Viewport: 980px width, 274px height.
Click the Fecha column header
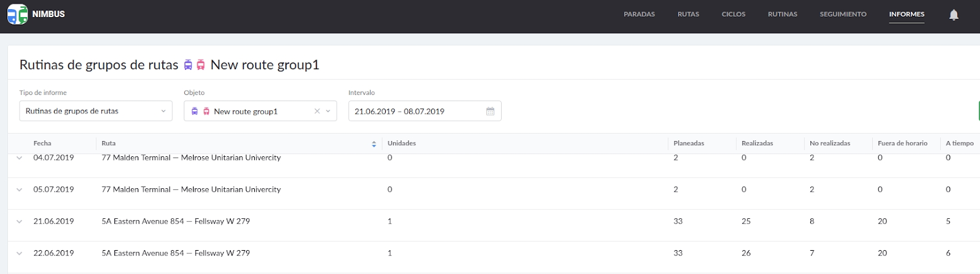point(42,143)
